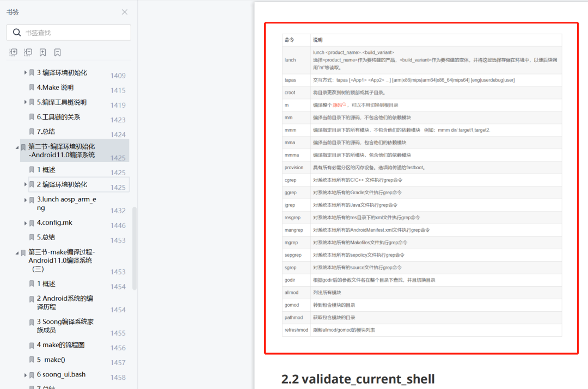Click the plain bookmark outline toolbar icon

(x=57, y=52)
